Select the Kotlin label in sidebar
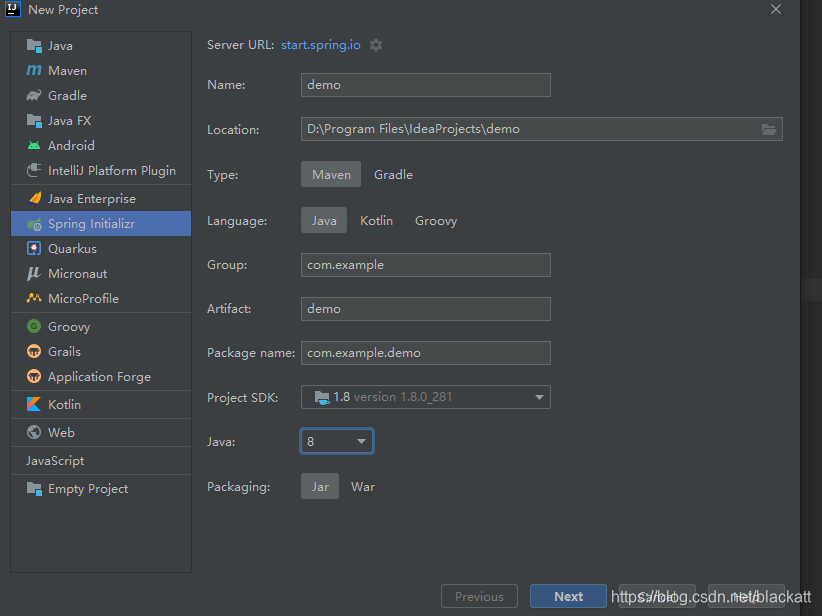This screenshot has height=616, width=822. pyautogui.click(x=64, y=404)
